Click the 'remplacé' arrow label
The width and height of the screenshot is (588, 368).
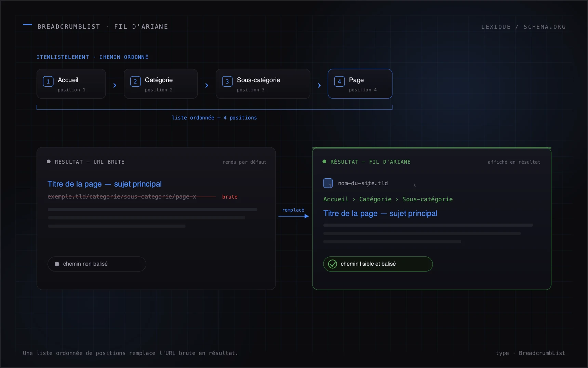[x=293, y=210]
